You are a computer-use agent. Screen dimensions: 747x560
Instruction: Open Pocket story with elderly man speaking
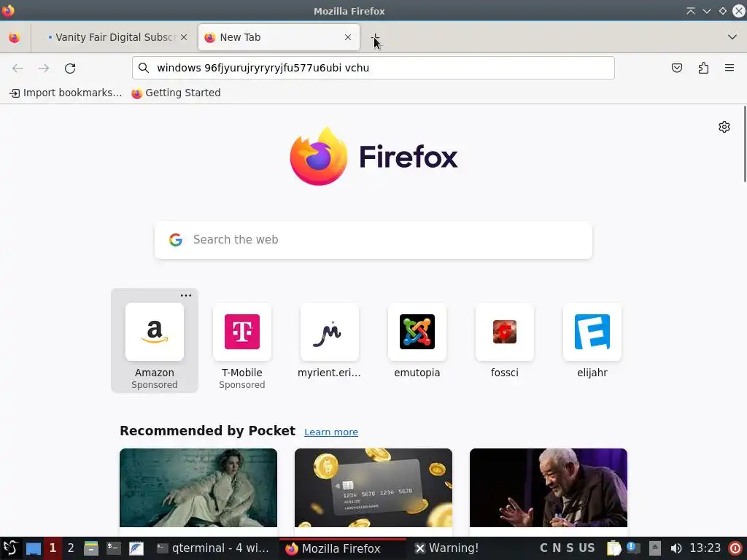pyautogui.click(x=549, y=488)
